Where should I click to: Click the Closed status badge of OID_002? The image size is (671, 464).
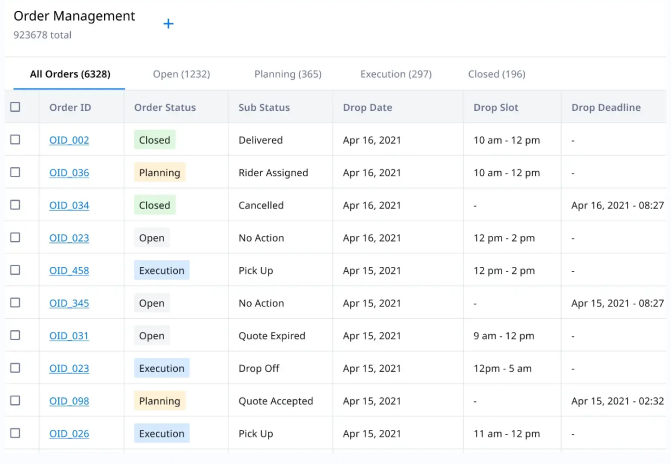point(155,140)
